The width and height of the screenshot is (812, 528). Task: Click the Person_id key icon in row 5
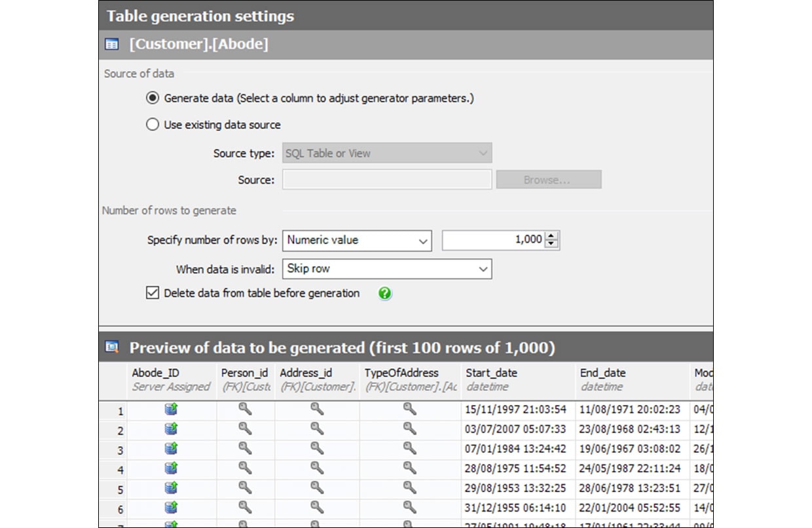coord(246,488)
